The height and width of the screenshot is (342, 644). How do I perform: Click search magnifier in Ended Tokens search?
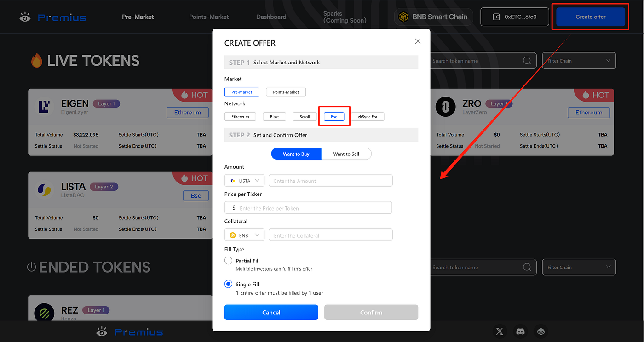click(x=527, y=267)
